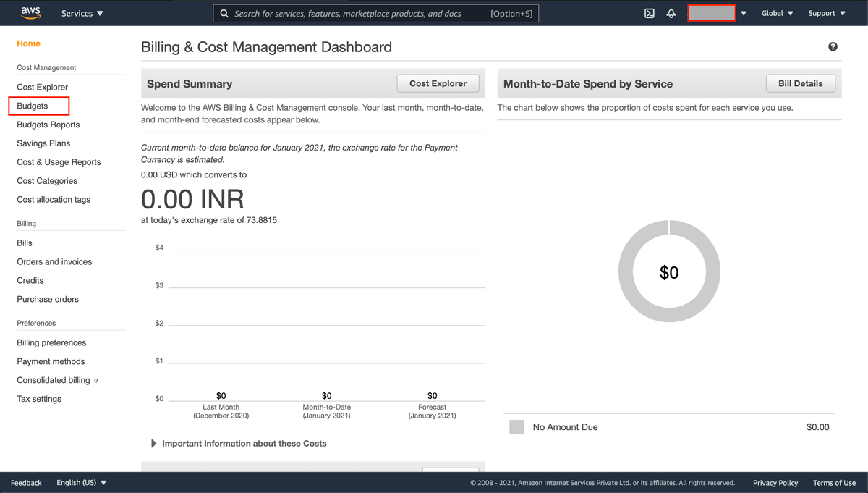868x493 pixels.
Task: Open Cost Categories in the sidebar
Action: pos(47,181)
